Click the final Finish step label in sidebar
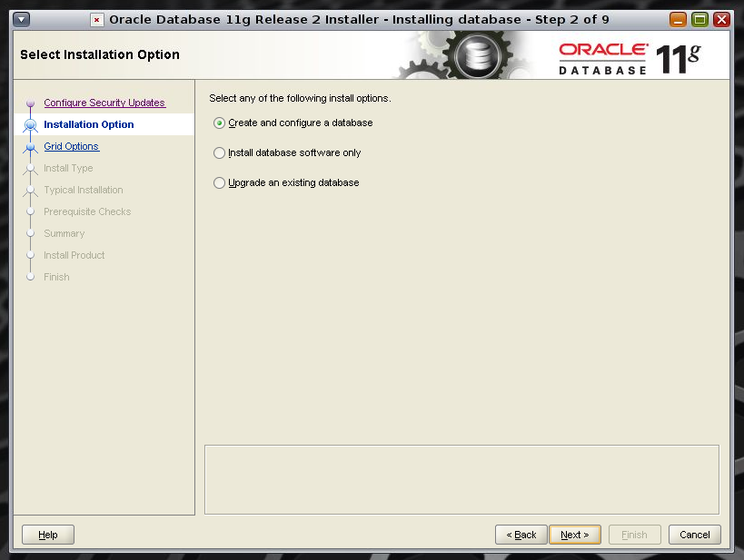This screenshot has height=560, width=744. click(56, 278)
